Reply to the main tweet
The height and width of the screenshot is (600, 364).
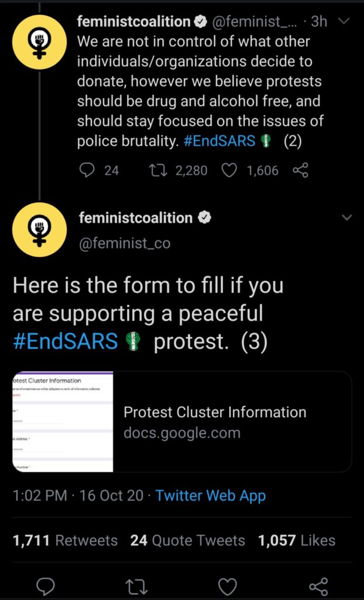click(x=46, y=585)
